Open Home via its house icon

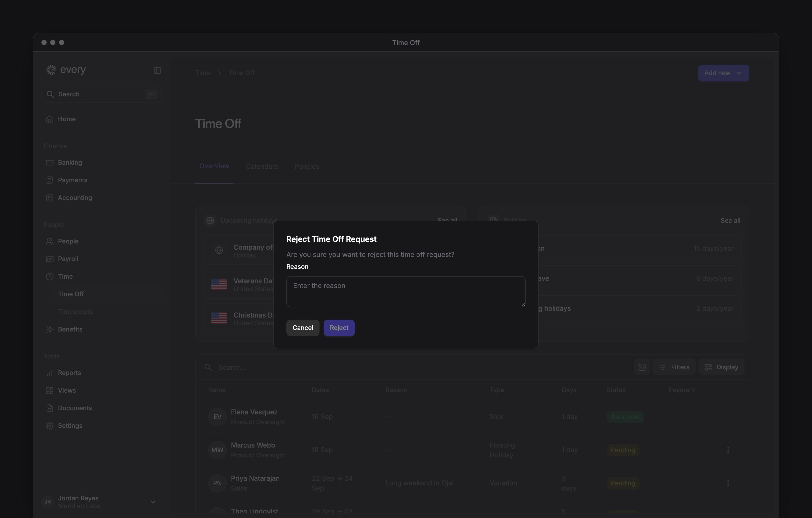click(49, 119)
